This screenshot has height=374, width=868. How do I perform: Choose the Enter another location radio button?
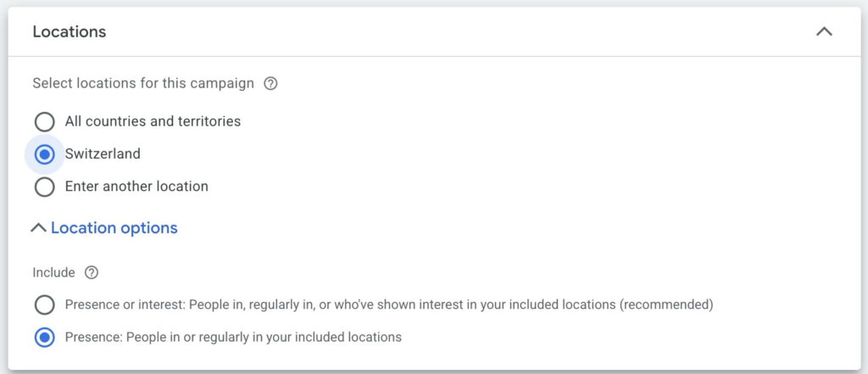[44, 187]
